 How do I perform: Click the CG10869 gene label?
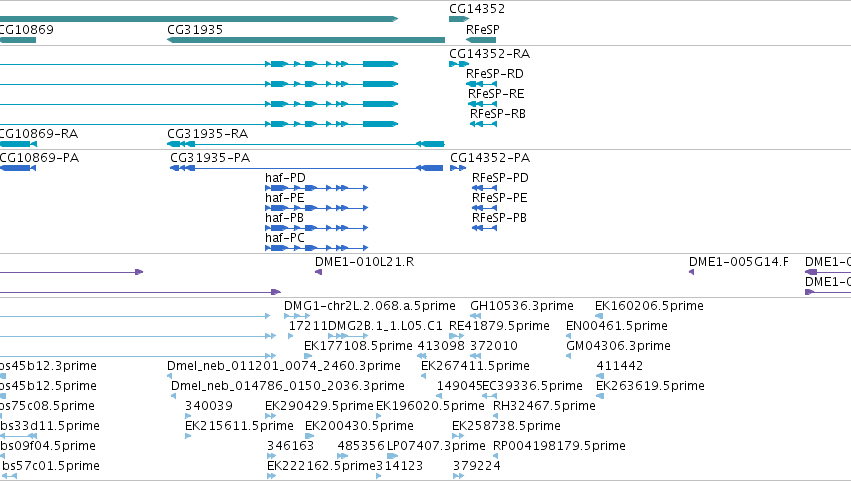pos(26,30)
